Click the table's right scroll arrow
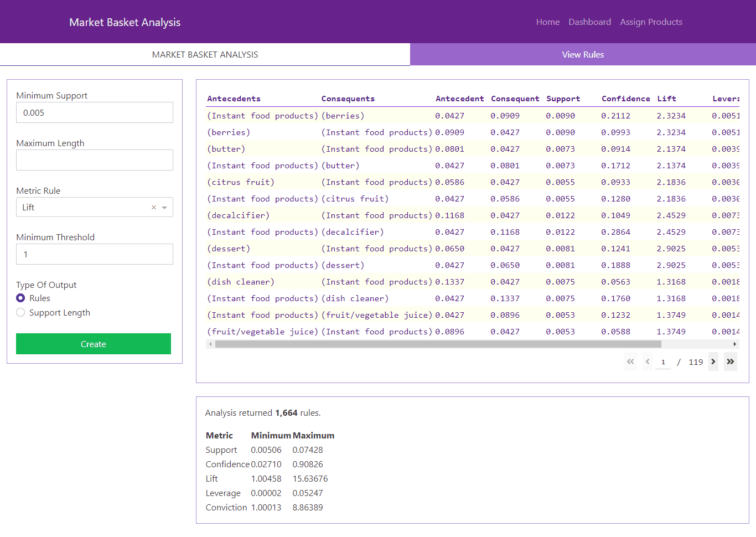Viewport: 756px width, 537px height. pyautogui.click(x=734, y=344)
